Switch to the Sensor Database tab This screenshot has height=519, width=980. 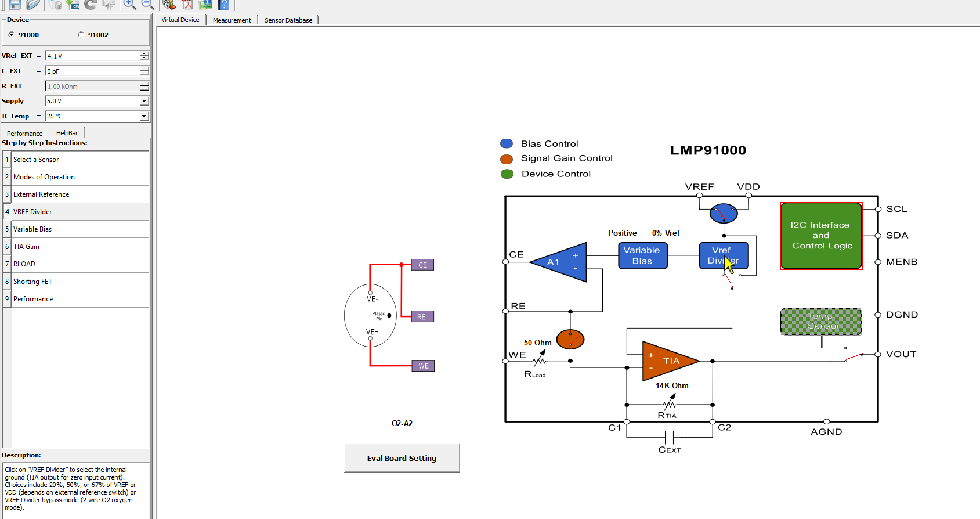[288, 20]
